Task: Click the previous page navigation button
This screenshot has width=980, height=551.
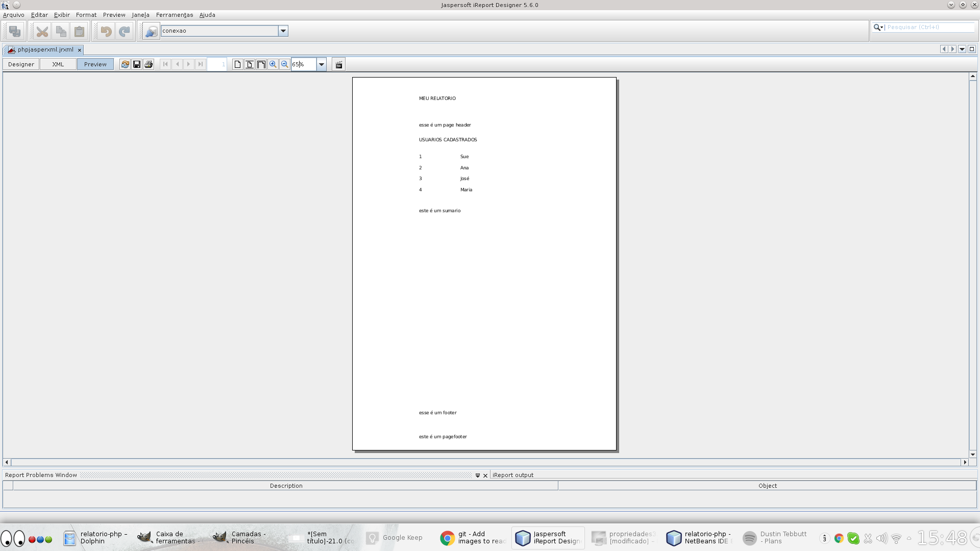Action: pos(176,64)
